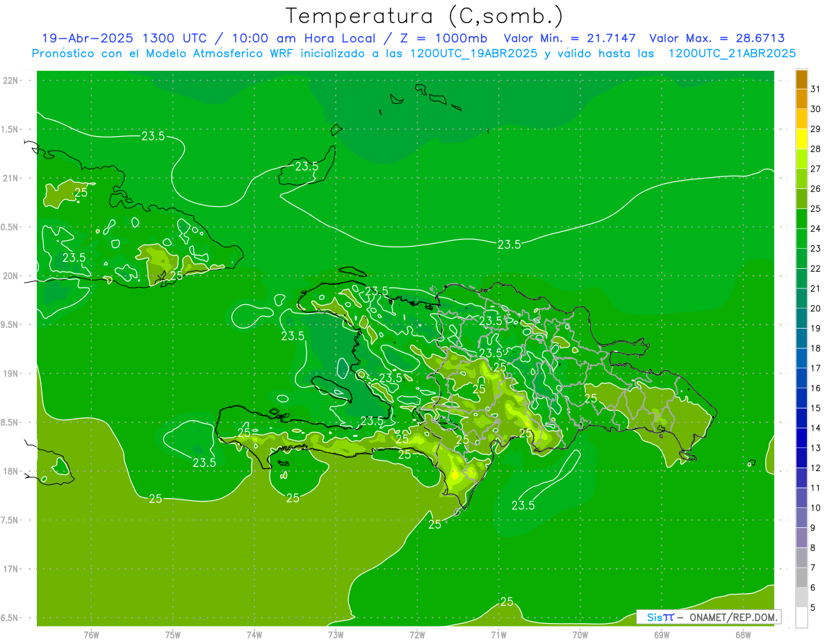Click the "20N" latitude axis label
This screenshot has width=834, height=644.
(12, 276)
